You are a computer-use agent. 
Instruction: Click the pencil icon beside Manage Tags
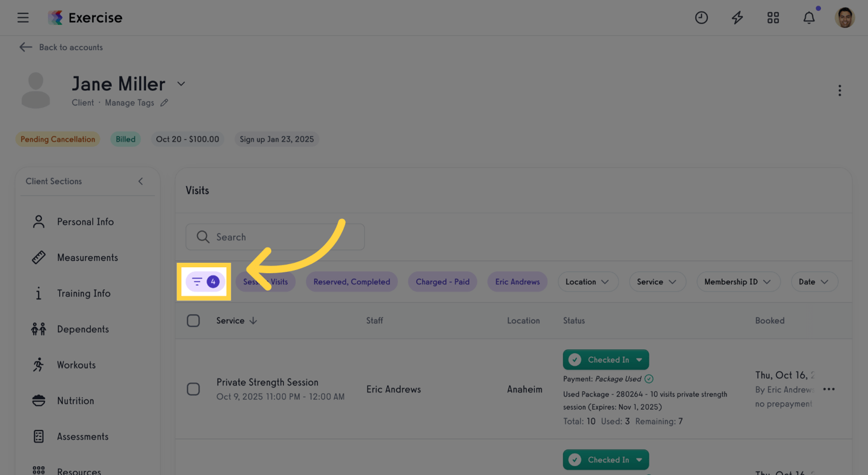click(x=165, y=103)
